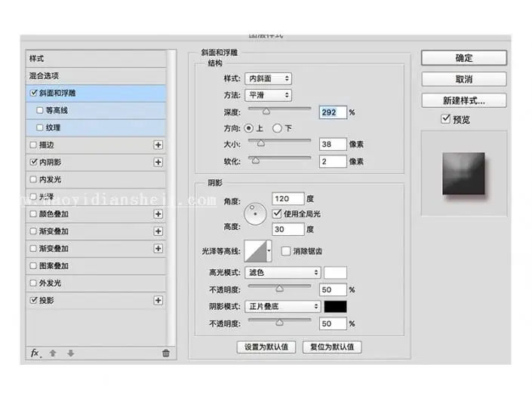Screen dimensions: 532x398
Task: Enable the 描边 checkbox
Action: 33,145
